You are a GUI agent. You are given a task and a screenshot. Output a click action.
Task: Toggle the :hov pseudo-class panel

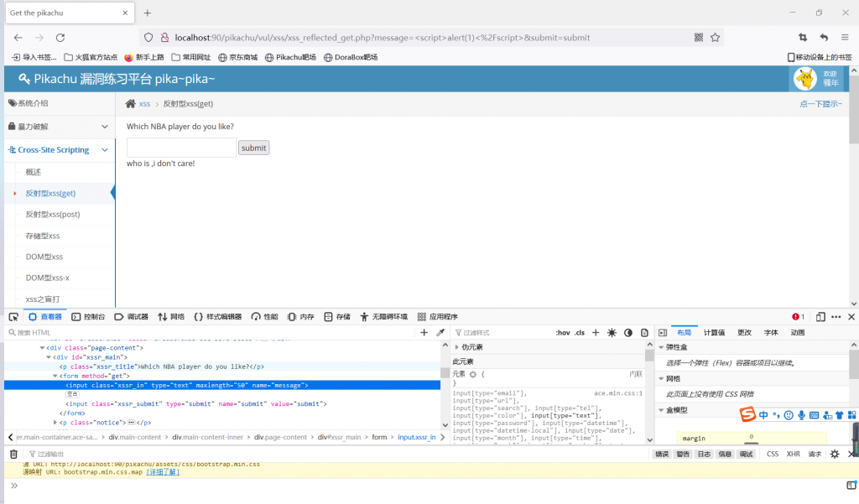[x=562, y=333]
